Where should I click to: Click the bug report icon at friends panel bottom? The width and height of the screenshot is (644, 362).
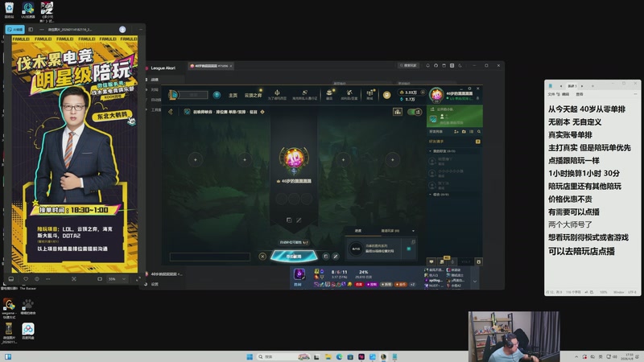pos(478,261)
